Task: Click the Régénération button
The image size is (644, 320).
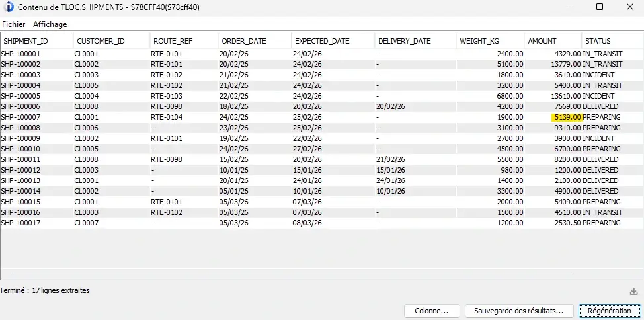Action: point(609,311)
